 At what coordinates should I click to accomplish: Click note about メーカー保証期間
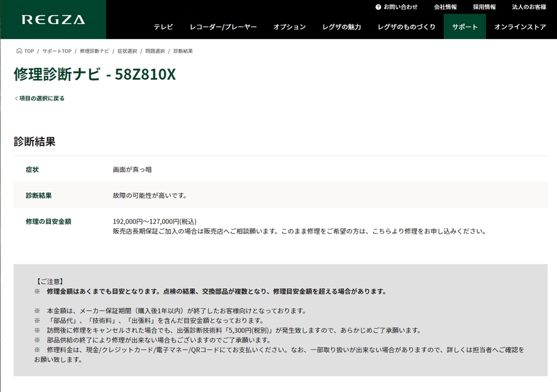coord(177,311)
